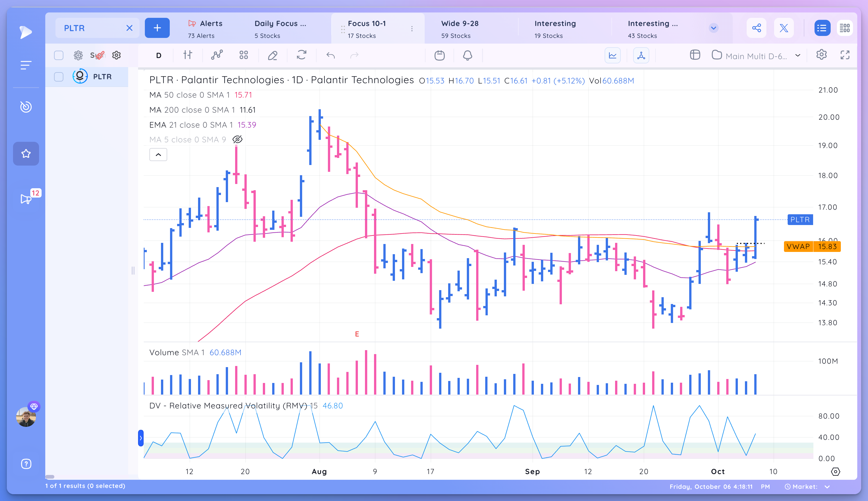Click the blue plus add button
Screen dimensions: 868x501
pyautogui.click(x=157, y=28)
